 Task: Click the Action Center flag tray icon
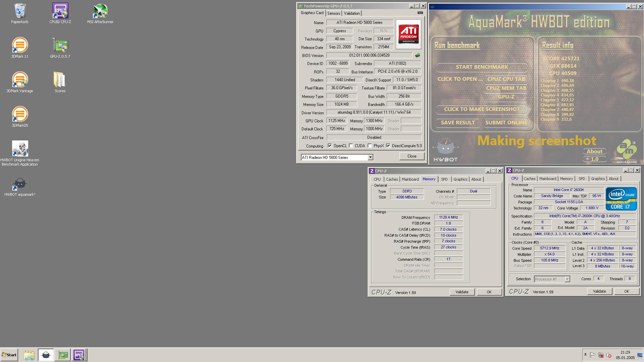click(593, 355)
